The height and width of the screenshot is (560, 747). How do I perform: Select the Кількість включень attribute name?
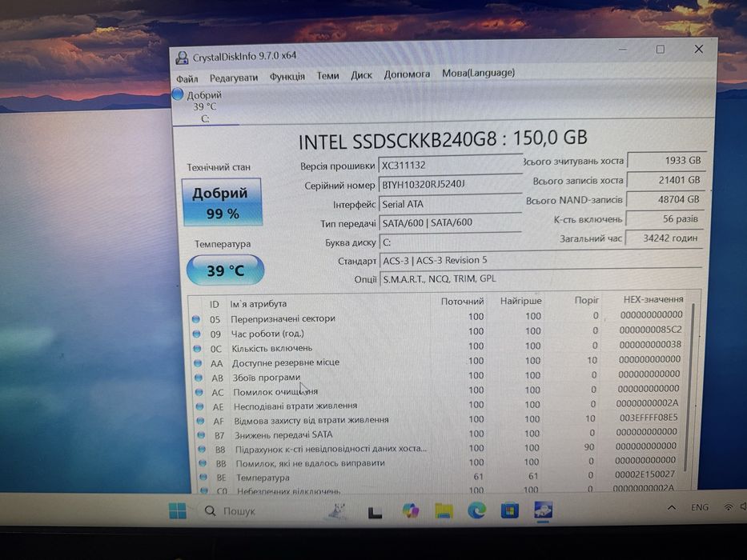coord(272,348)
